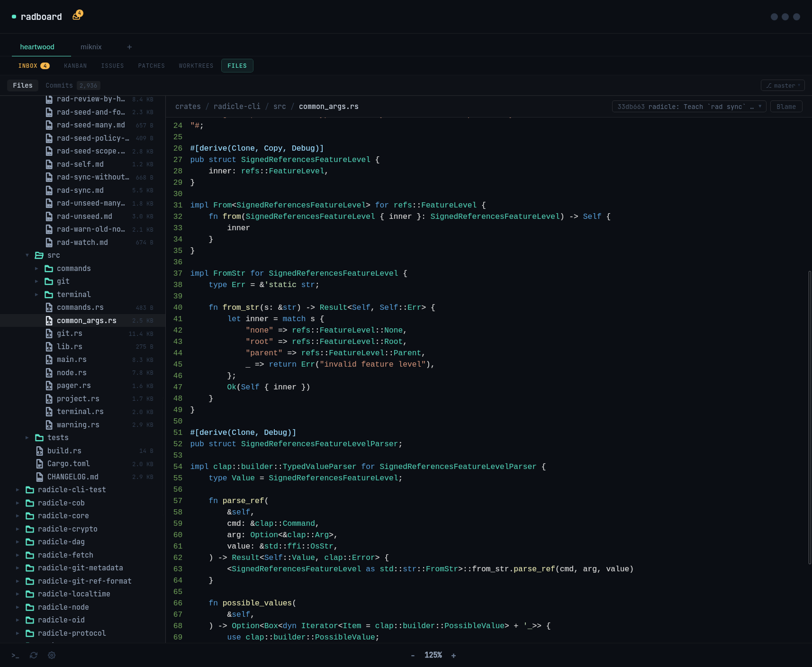Click the folder icon for commands
Viewport: 812px width, 667px height.
coord(49,269)
